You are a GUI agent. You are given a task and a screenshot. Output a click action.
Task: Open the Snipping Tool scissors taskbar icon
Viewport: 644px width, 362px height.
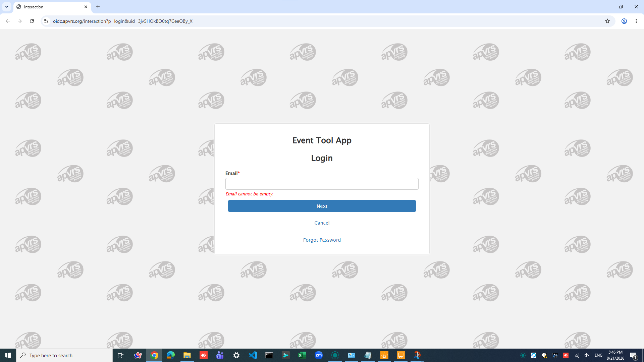coord(417,355)
